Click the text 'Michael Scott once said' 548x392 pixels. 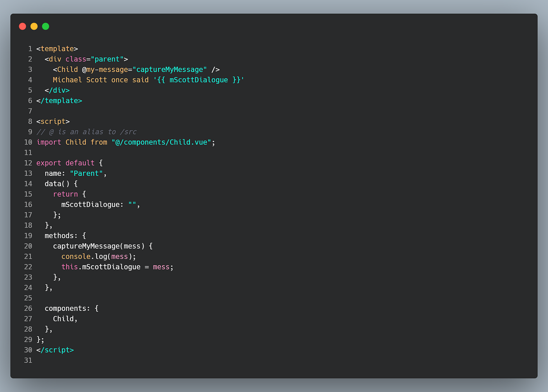coord(101,80)
